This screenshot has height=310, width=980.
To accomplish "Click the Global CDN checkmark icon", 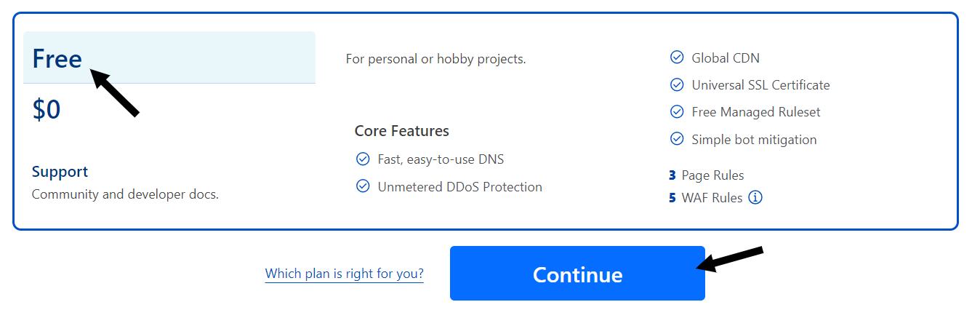I will coord(677,57).
